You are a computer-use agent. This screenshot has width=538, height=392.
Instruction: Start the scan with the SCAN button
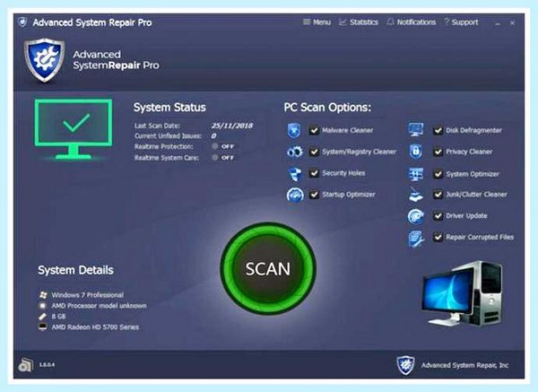(x=268, y=269)
